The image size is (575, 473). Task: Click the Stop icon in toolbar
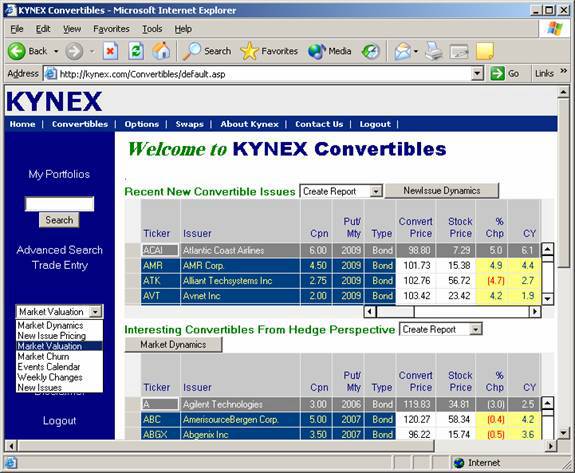pos(110,51)
